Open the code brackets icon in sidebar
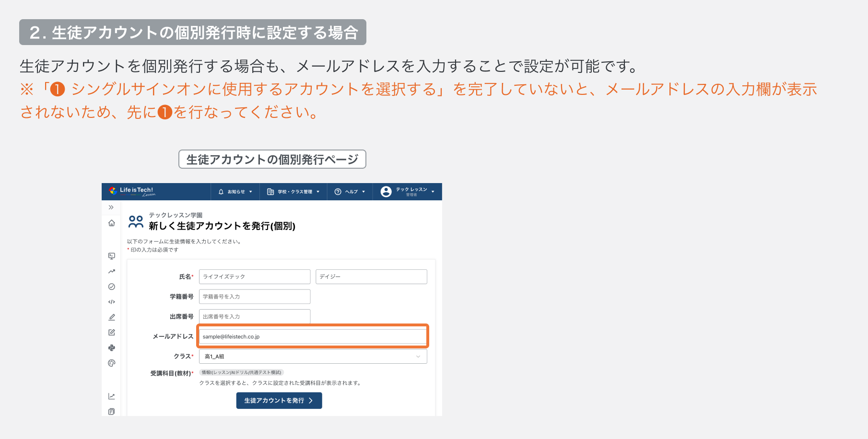 point(112,302)
